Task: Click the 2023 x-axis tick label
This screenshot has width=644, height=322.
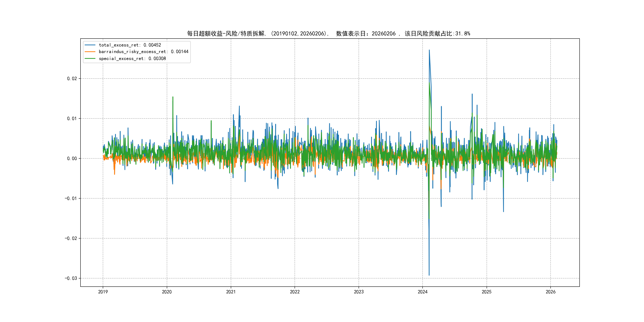Action: (359, 292)
